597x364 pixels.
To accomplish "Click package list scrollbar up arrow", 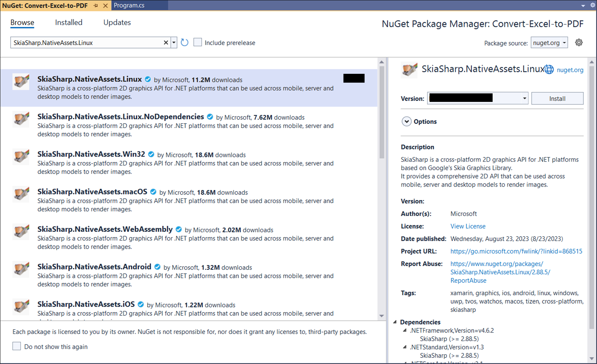I will pos(382,62).
